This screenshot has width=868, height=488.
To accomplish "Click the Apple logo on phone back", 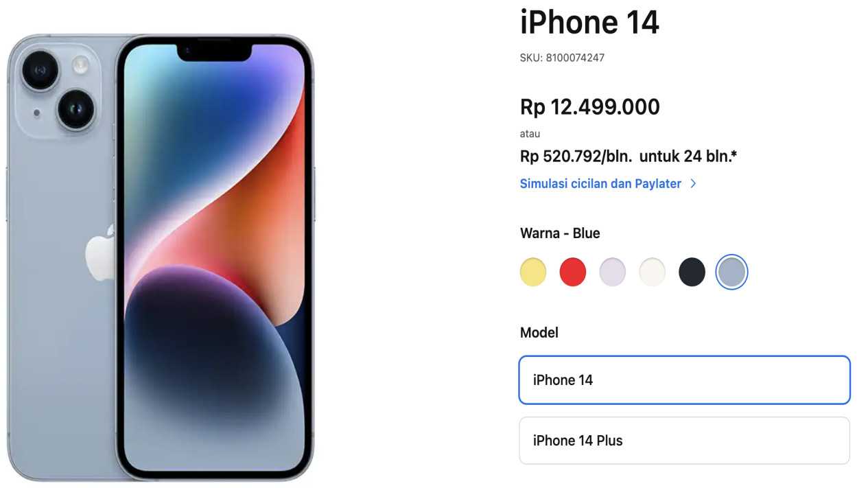I will pos(100,251).
